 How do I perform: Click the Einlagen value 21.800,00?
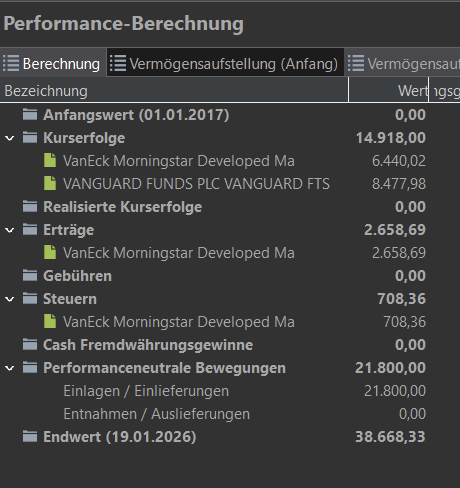point(395,391)
